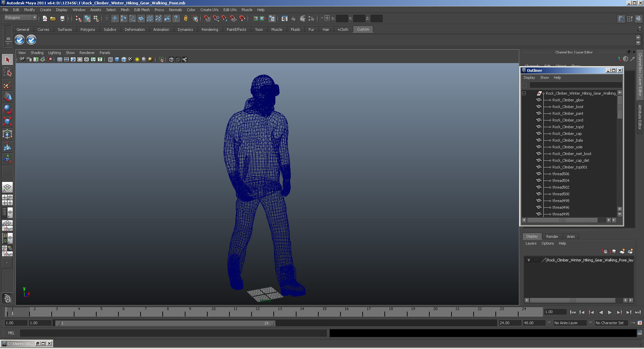Activate the Rotate tool sphere icon

[7, 109]
